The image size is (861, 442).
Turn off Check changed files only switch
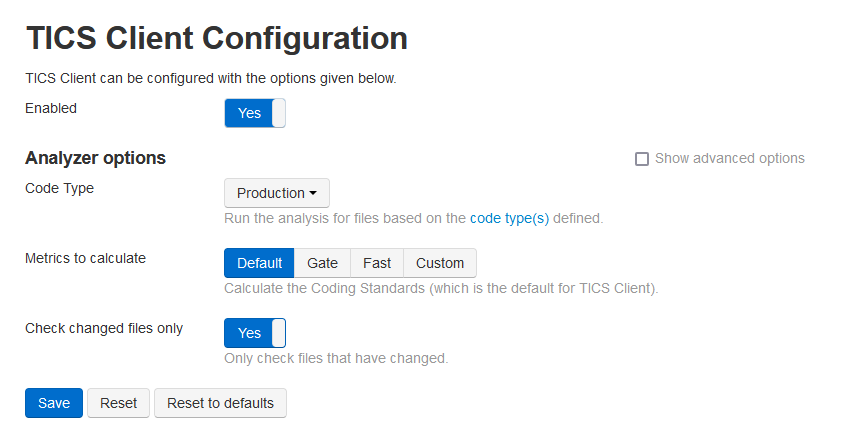(x=255, y=333)
